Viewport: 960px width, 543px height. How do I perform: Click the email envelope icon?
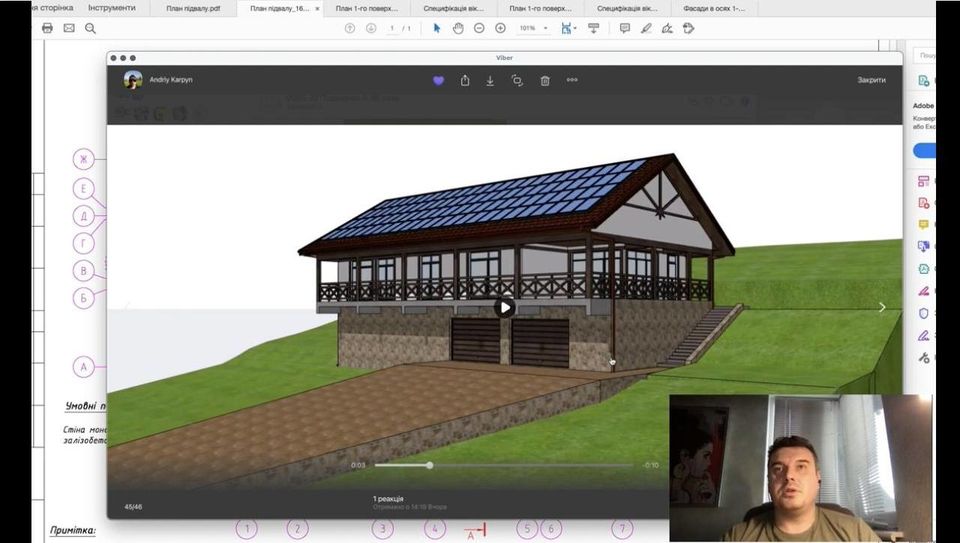click(69, 28)
